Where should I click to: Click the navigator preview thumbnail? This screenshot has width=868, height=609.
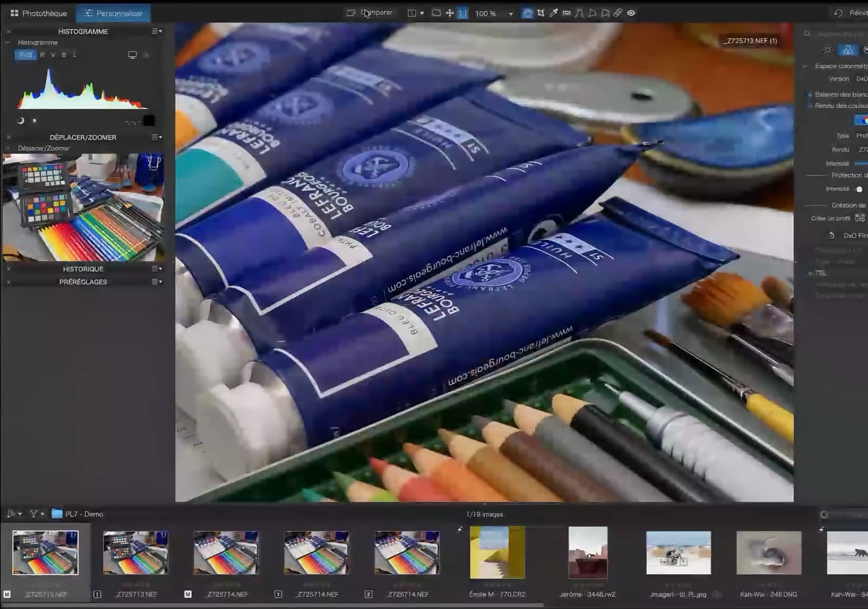pyautogui.click(x=84, y=208)
